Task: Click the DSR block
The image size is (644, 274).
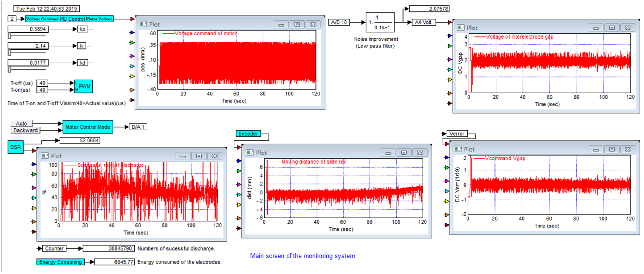Action: tap(16, 147)
